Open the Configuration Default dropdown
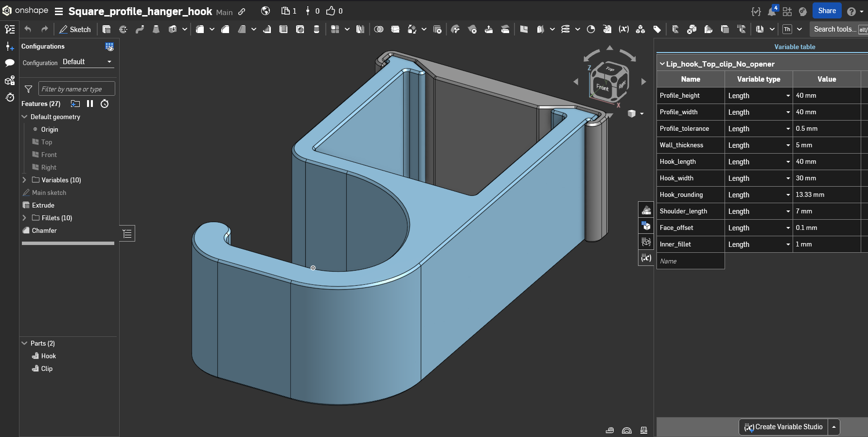Viewport: 868px width, 437px height. click(87, 62)
